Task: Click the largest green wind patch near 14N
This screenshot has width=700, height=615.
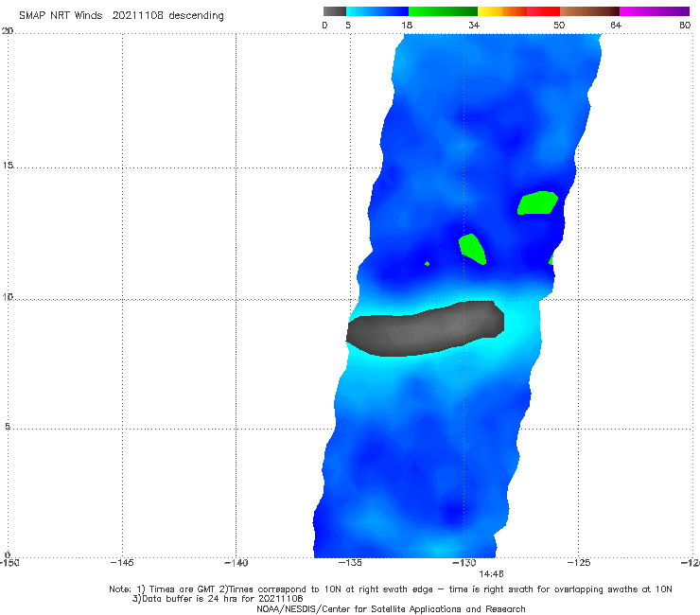Action: coord(537,202)
